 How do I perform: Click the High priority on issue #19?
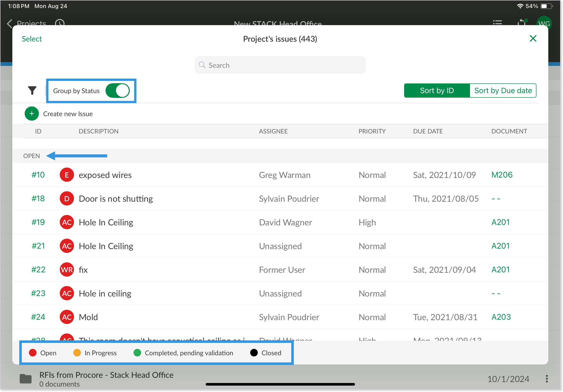367,223
